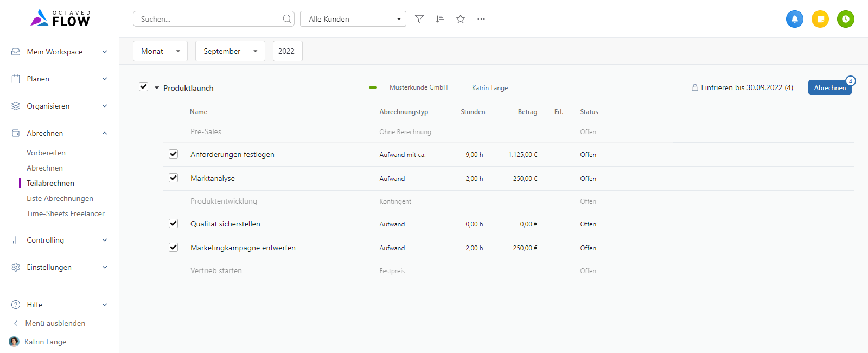
Task: Click Menü ausblenden
Action: tap(55, 323)
